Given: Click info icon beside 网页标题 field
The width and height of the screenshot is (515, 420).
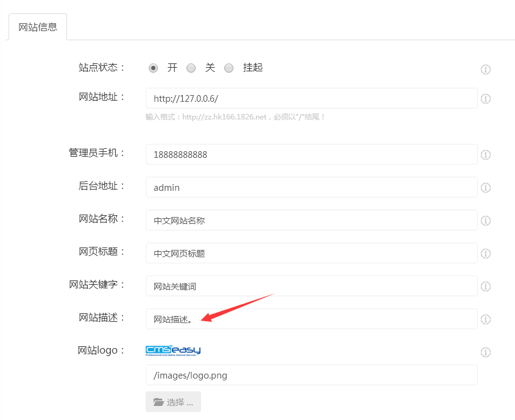Looking at the screenshot, I should tap(486, 254).
